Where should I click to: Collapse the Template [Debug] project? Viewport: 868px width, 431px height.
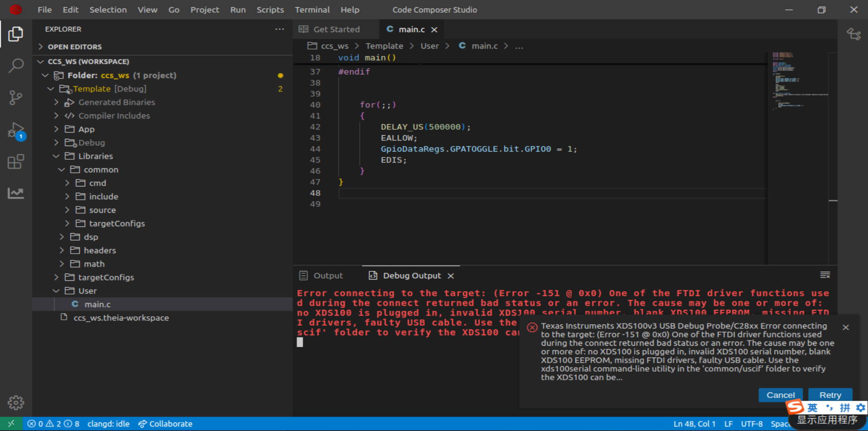coord(51,89)
